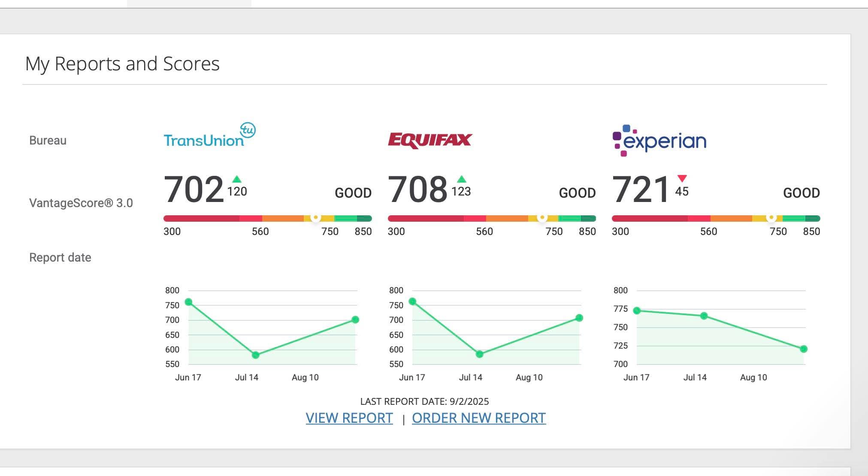Click the Equifax chart Jun 17 data point
Screen dimensions: 868x476
(412, 301)
